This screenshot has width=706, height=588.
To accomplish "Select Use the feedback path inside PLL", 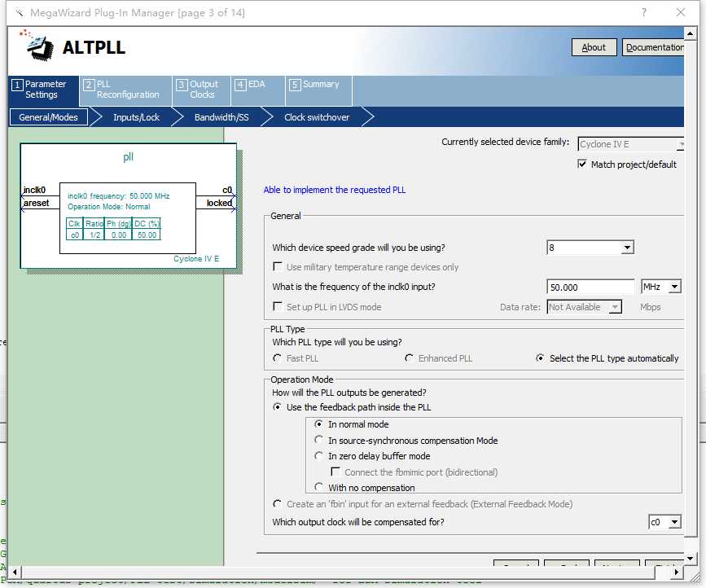I will tap(278, 406).
